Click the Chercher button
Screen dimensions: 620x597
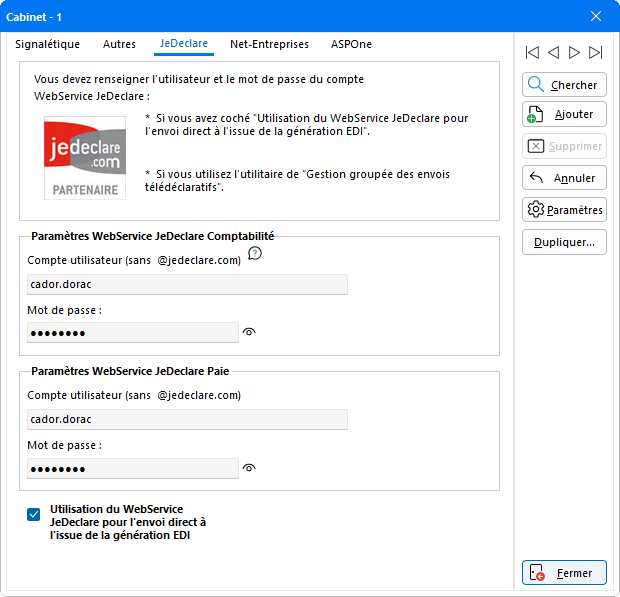pyautogui.click(x=564, y=85)
